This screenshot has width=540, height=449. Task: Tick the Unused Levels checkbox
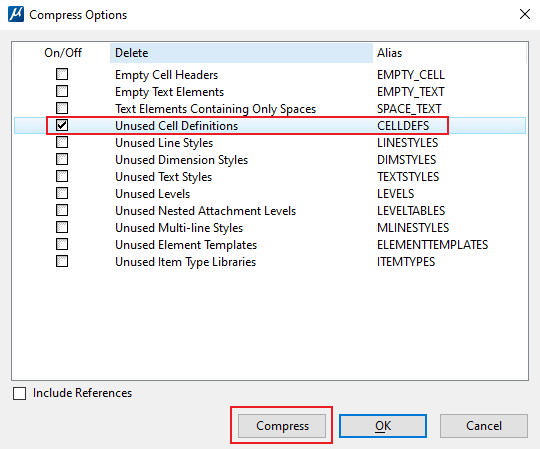pos(62,193)
